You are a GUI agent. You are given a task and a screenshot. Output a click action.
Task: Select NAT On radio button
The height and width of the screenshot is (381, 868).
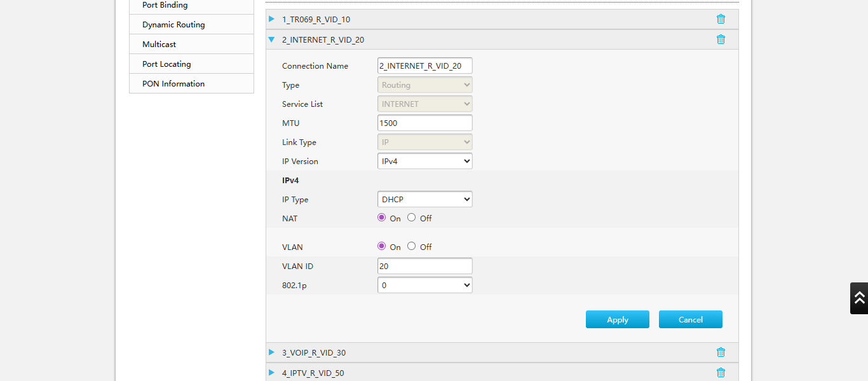pyautogui.click(x=381, y=218)
